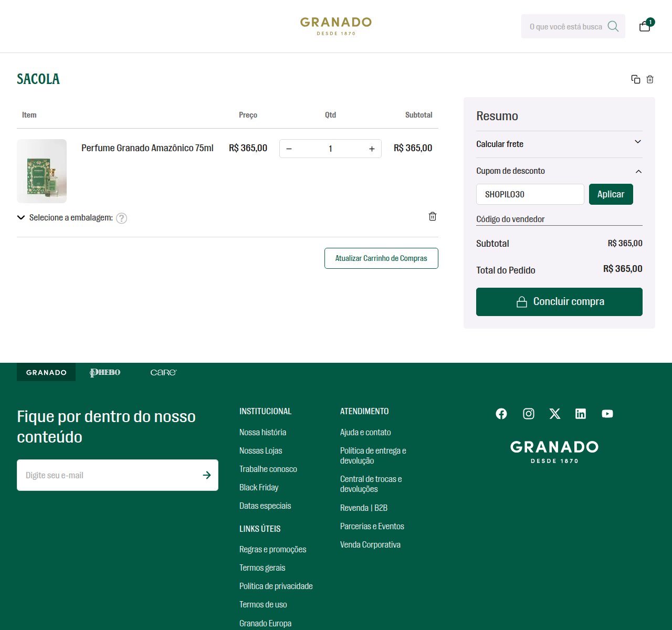This screenshot has height=630, width=672.
Task: Open the LinkedIn social icon
Action: (581, 414)
